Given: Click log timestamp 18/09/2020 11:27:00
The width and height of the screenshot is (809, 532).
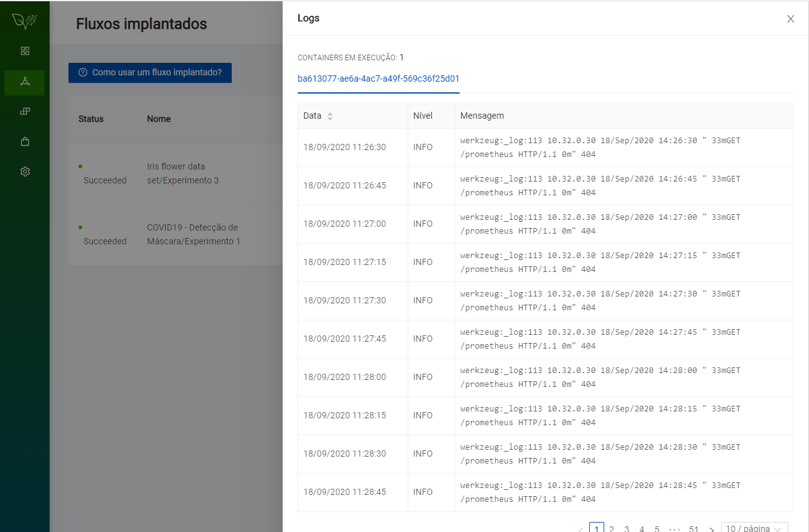Looking at the screenshot, I should (x=345, y=224).
